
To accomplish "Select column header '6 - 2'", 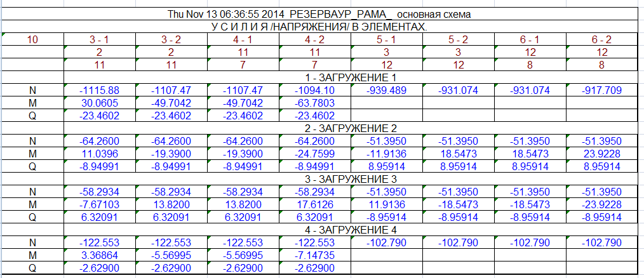I will coord(601,39).
